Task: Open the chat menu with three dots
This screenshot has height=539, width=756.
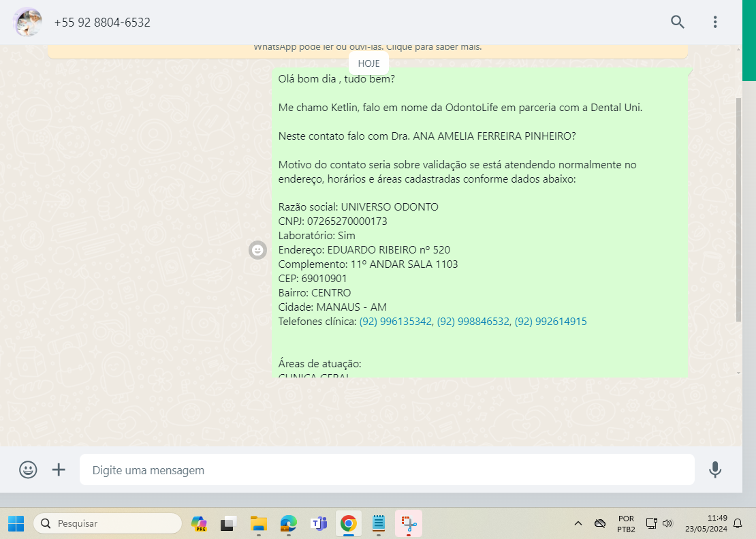Action: 715,22
